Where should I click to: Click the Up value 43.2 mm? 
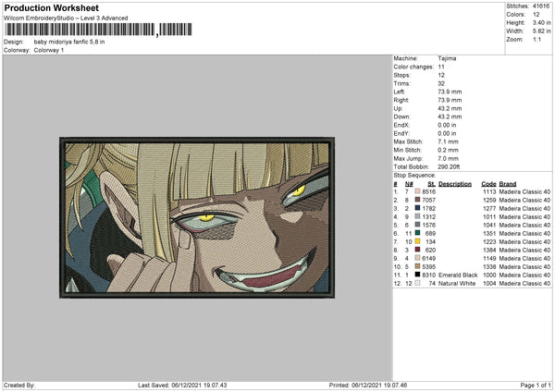point(450,108)
